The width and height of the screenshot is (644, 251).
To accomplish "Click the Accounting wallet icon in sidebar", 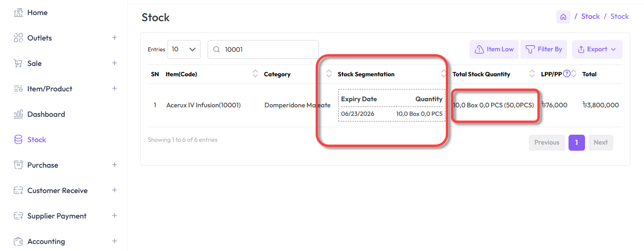I will 18,242.
